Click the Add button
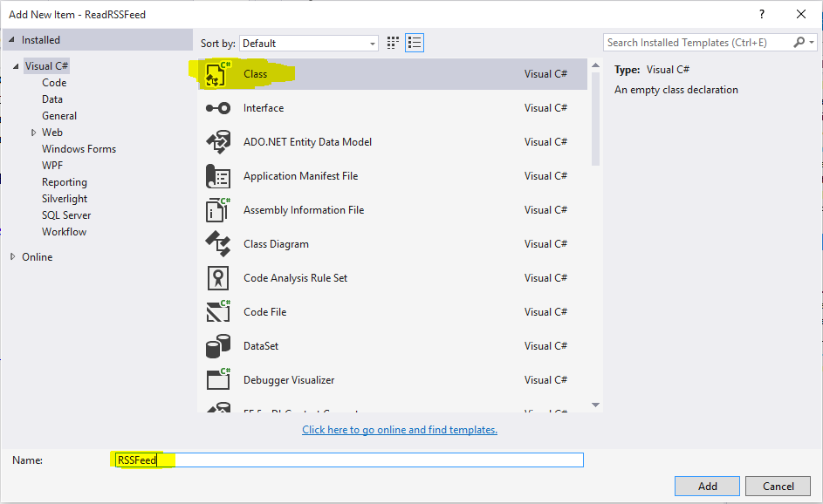 [707, 486]
